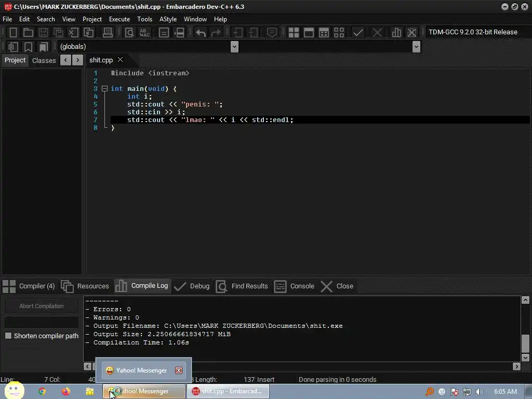This screenshot has height=399, width=532.
Task: Open the Find Results bottom tab
Action: tap(242, 286)
